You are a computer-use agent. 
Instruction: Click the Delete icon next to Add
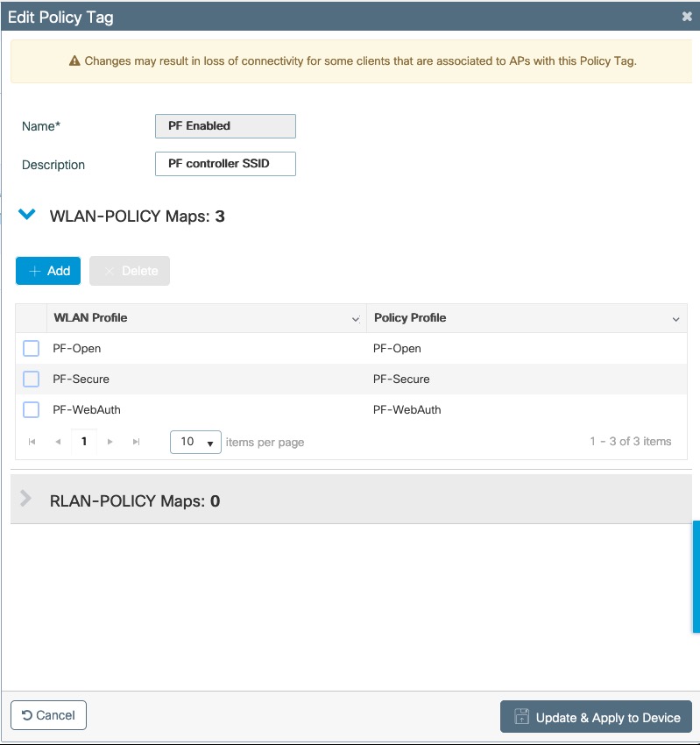click(109, 271)
